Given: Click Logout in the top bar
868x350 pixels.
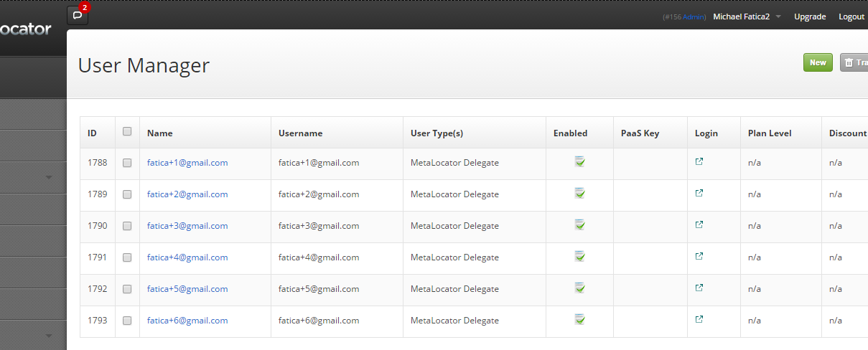Looking at the screenshot, I should (851, 16).
